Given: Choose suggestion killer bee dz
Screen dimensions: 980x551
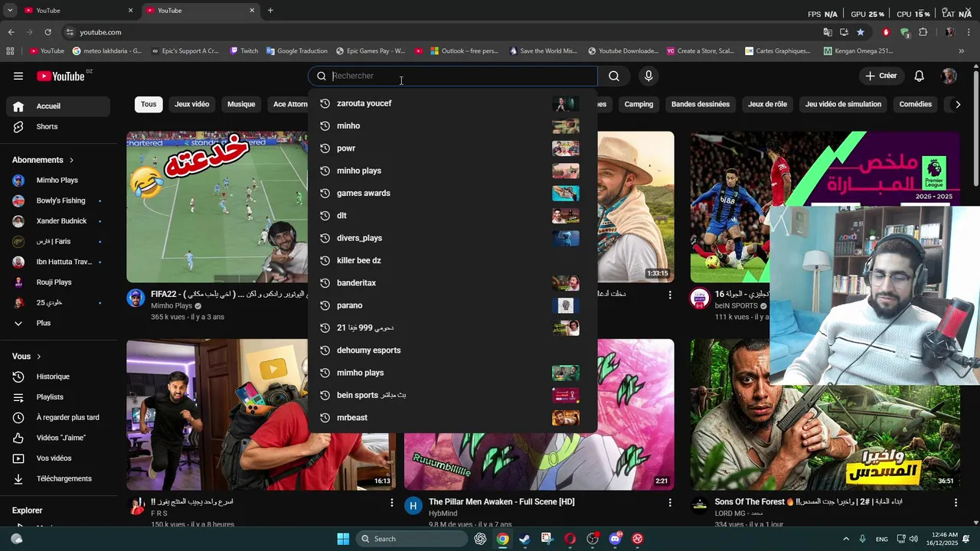Looking at the screenshot, I should [x=452, y=260].
